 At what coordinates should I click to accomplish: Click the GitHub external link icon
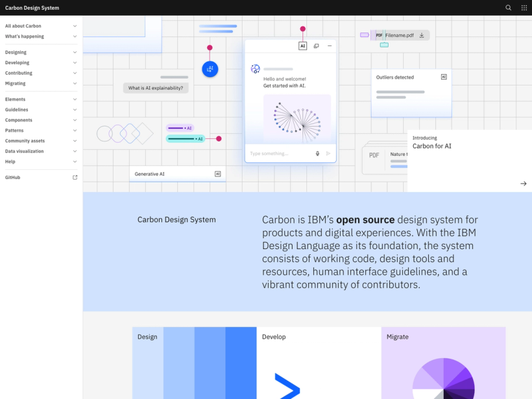pyautogui.click(x=75, y=178)
